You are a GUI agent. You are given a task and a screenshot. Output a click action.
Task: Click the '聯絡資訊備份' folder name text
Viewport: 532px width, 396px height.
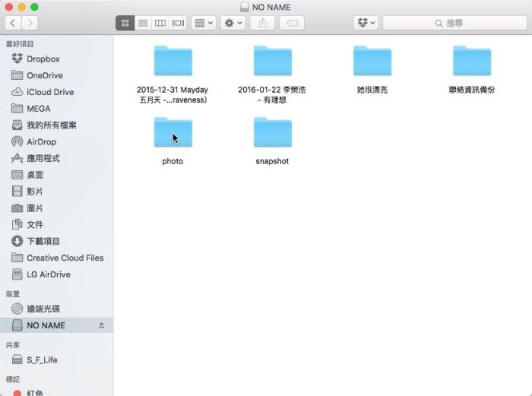coord(472,90)
